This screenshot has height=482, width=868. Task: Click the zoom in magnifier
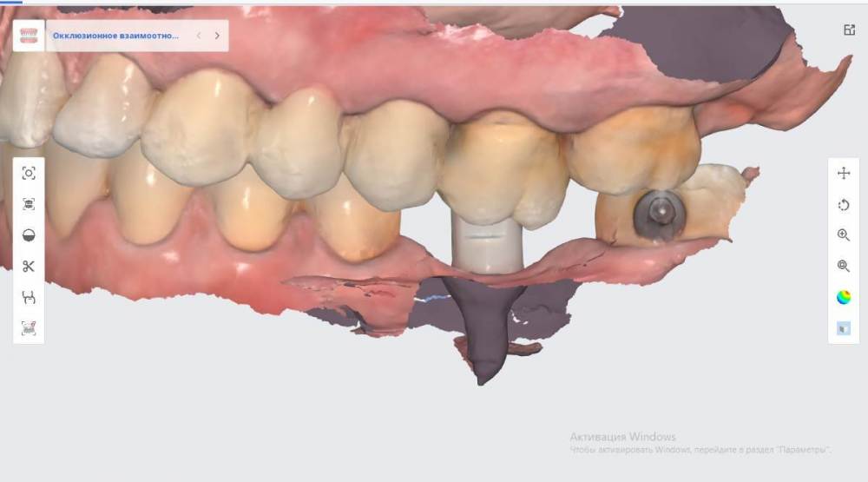[844, 235]
